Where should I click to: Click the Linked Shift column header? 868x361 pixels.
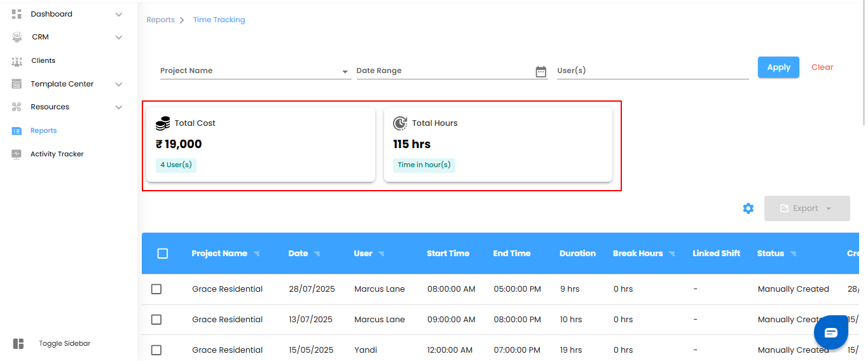(x=717, y=254)
